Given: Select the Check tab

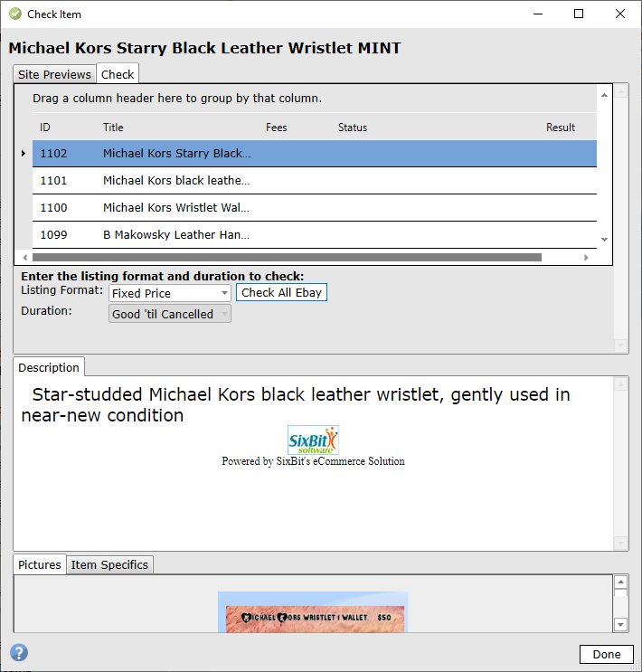Looking at the screenshot, I should pos(118,74).
